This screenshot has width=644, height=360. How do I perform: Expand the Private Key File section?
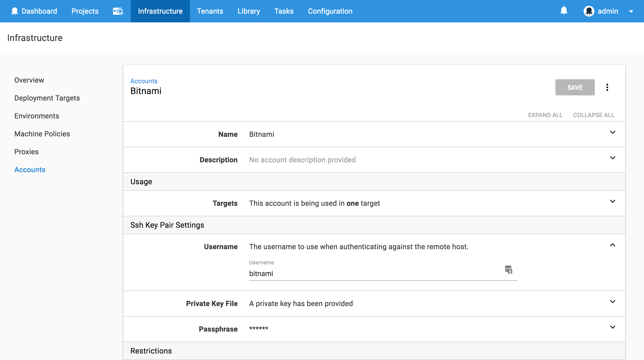point(612,302)
